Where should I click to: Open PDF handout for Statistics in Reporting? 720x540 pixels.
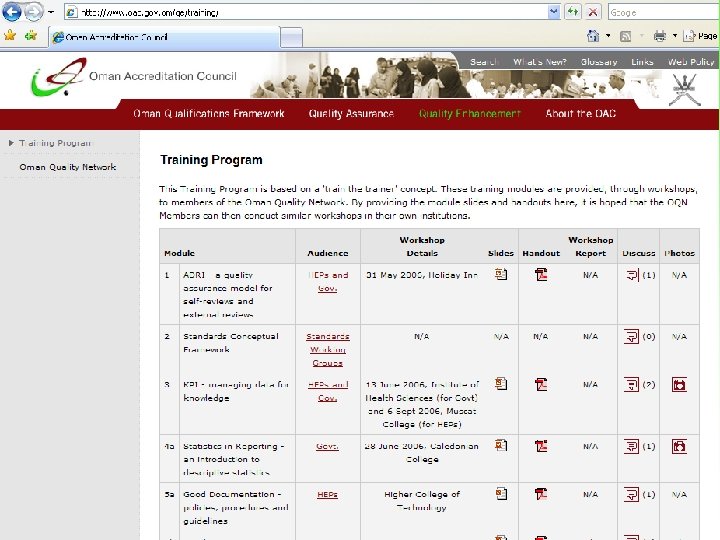click(541, 446)
